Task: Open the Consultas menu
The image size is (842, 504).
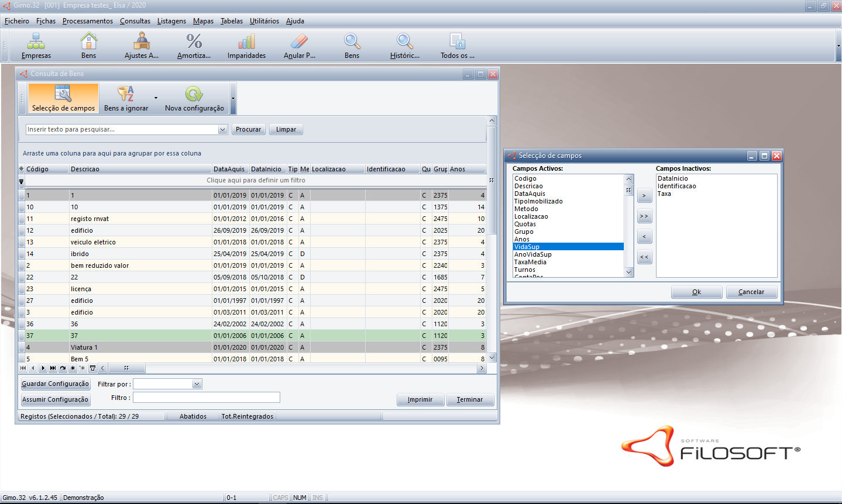Action: (135, 21)
